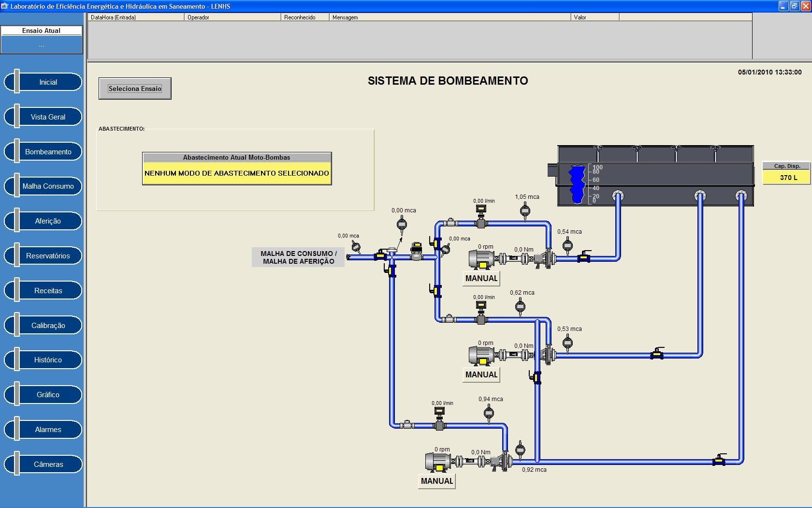812x508 pixels.
Task: Select the 0,94 mca pressure gauge
Action: tap(489, 413)
